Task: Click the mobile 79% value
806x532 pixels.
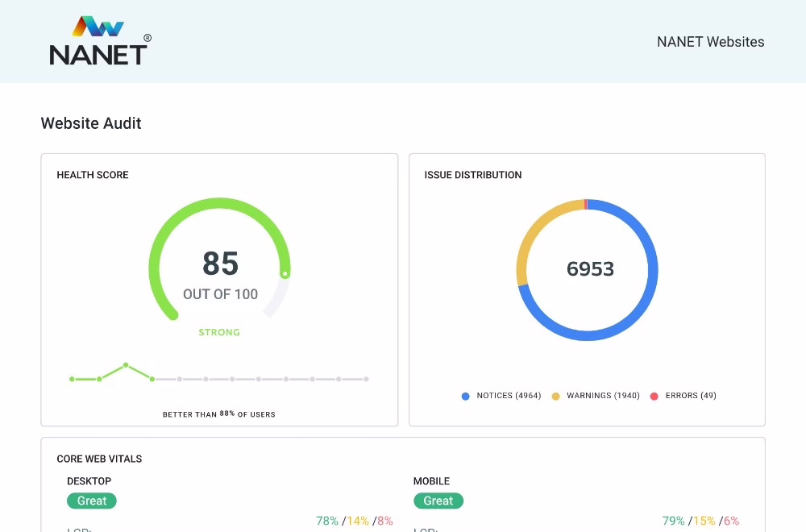Action: (x=673, y=521)
